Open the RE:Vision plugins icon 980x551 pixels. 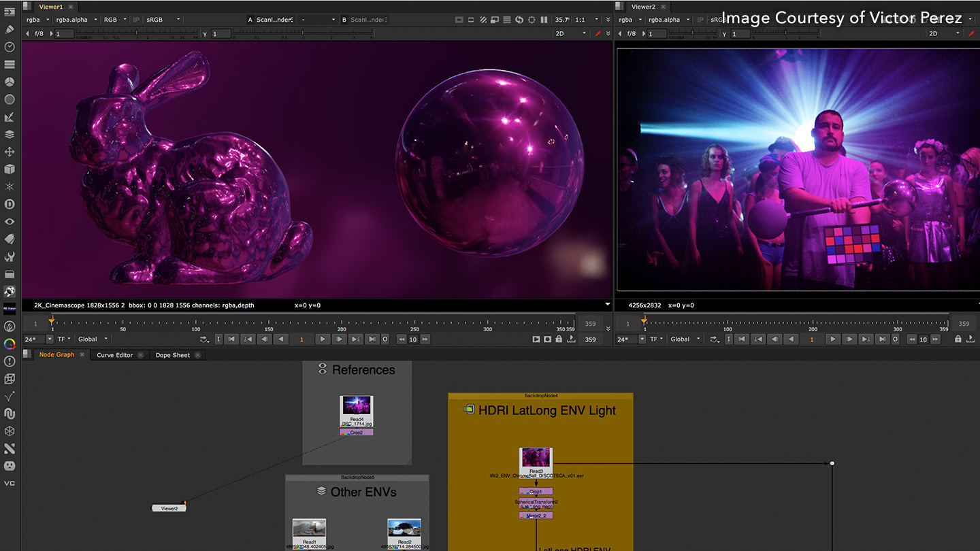click(x=10, y=309)
